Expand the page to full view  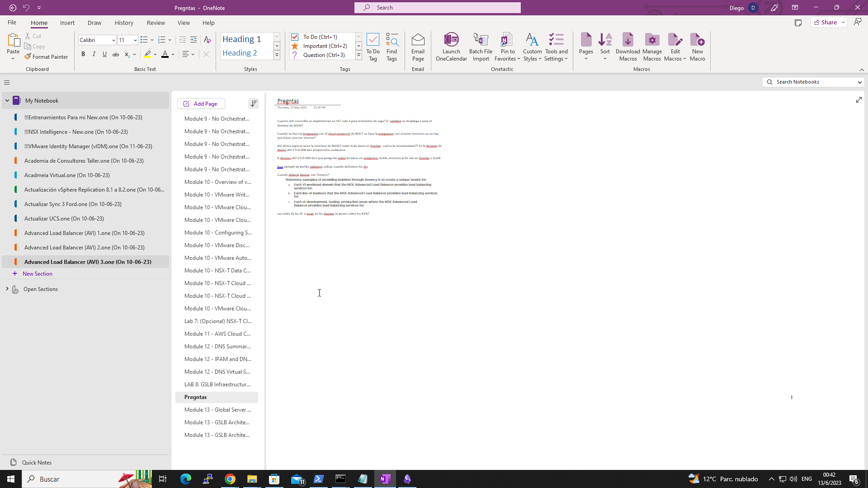(x=859, y=100)
